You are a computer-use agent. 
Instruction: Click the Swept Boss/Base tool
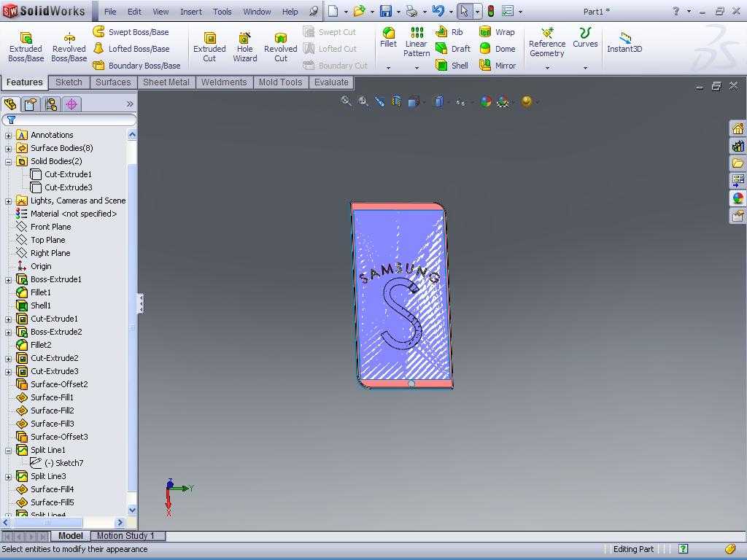131,32
